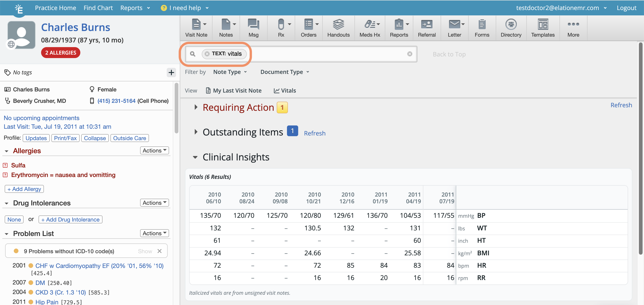644x305 pixels.
Task: Switch to My Last Visit Note view
Action: tap(234, 90)
